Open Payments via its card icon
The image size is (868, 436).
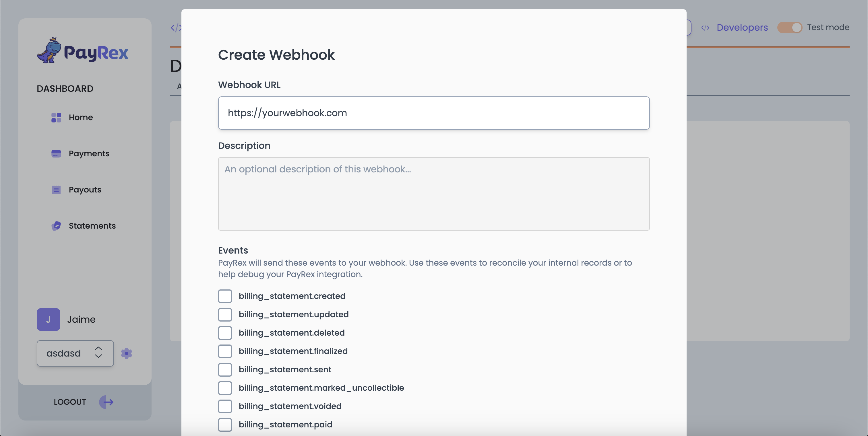(56, 153)
